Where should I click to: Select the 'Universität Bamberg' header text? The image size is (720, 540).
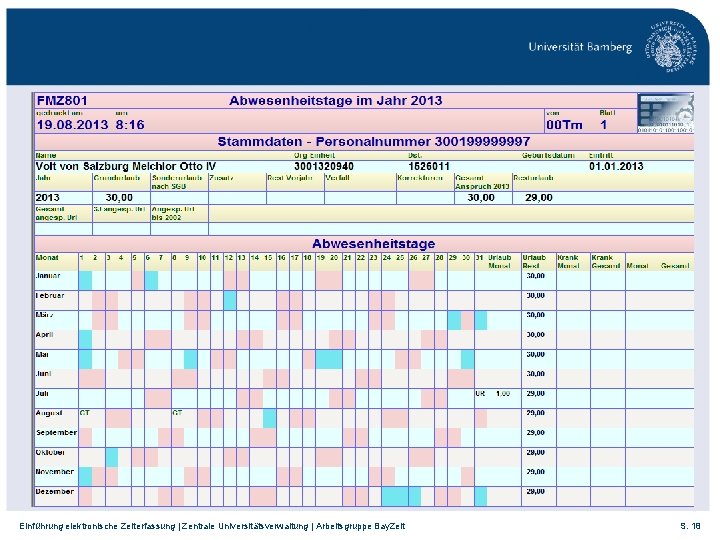580,47
